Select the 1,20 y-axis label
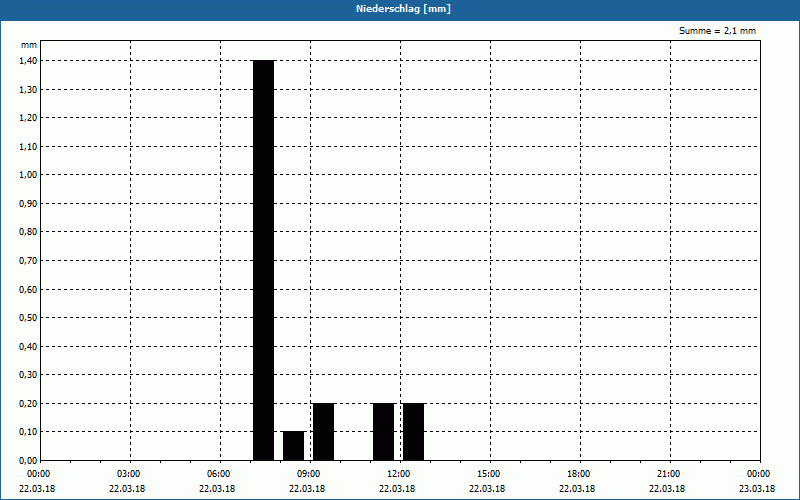This screenshot has height=500, width=800. pos(29,118)
